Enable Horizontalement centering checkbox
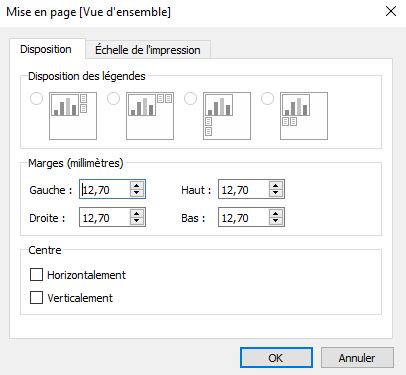 point(37,275)
